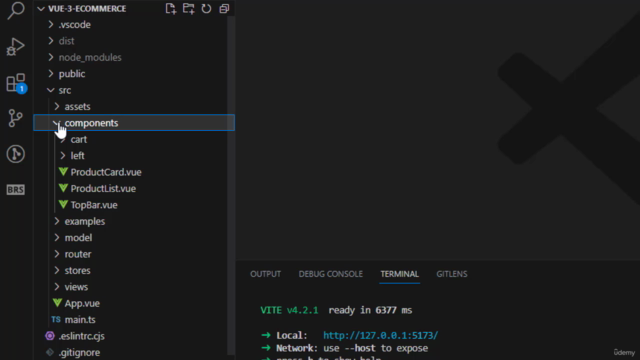Expand the views folder
This screenshot has height=360, width=640.
tap(57, 287)
